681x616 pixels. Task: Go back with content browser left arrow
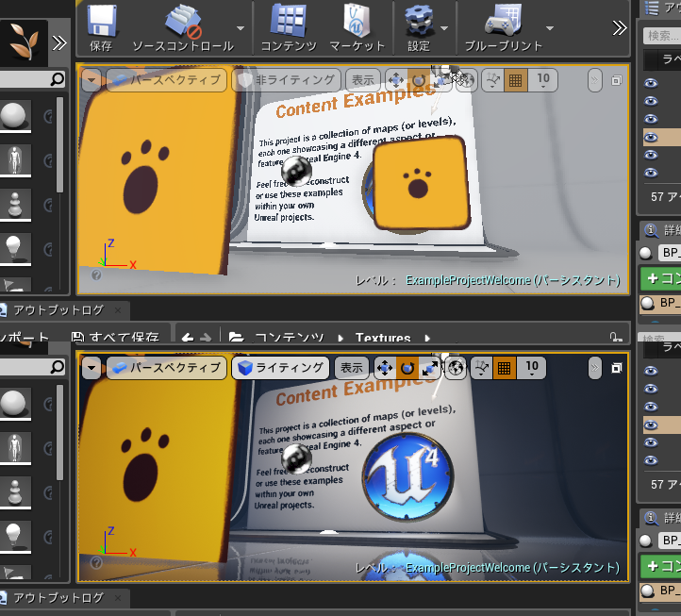point(188,337)
